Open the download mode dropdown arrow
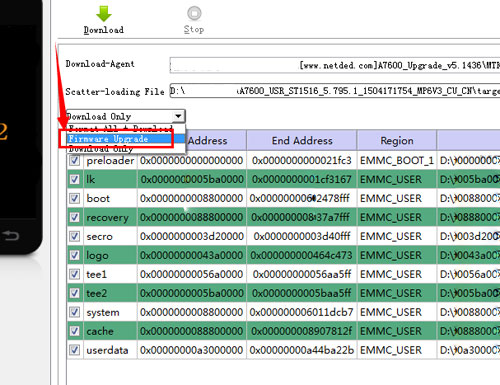 [178, 116]
